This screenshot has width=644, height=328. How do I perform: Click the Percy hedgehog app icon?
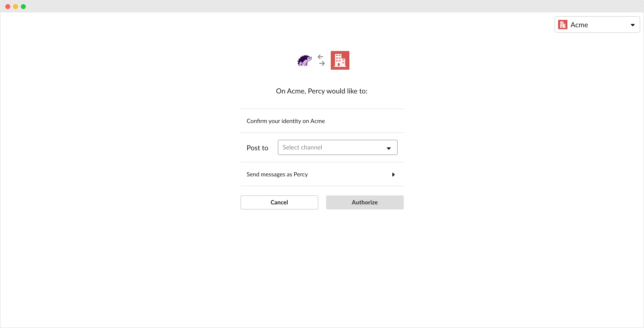(x=304, y=60)
